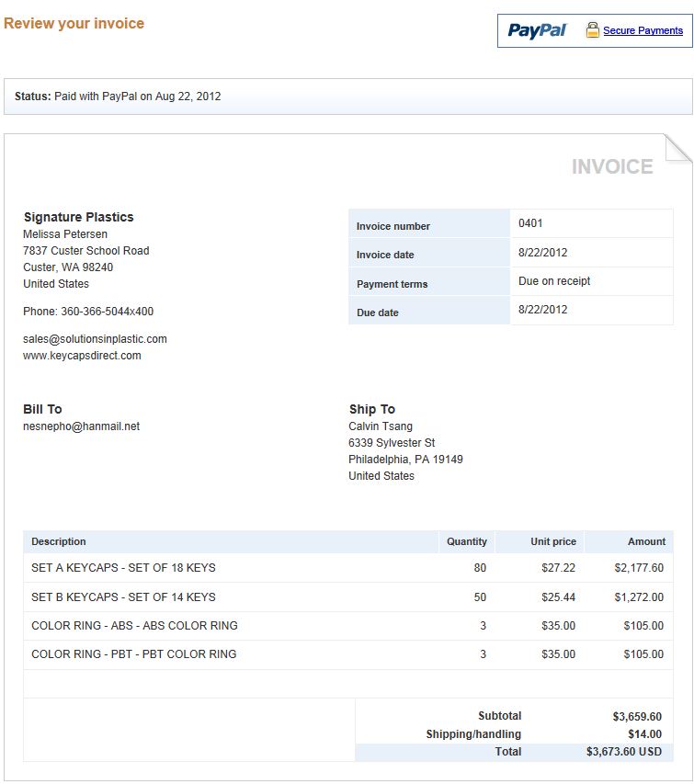Click the Subtotal value $3,659.60
The height and width of the screenshot is (784, 694).
pyautogui.click(x=637, y=717)
